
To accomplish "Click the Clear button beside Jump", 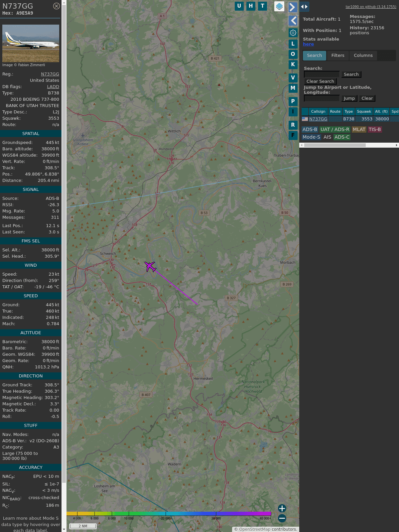I will [367, 98].
